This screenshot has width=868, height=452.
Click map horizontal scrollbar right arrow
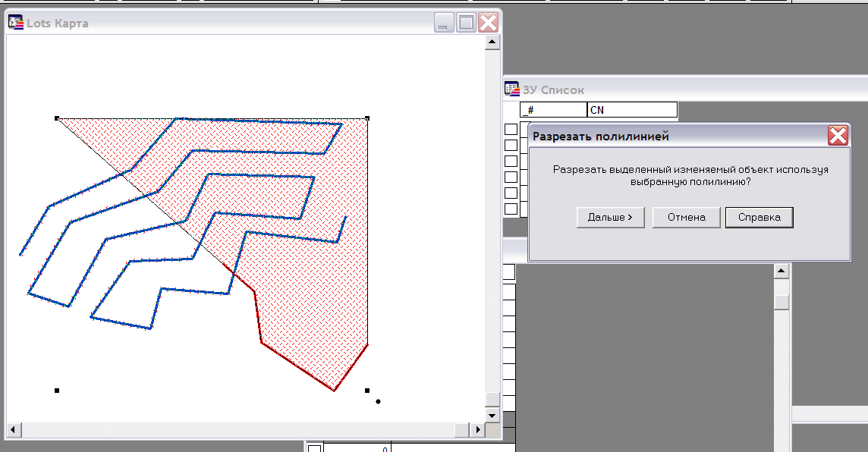pyautogui.click(x=477, y=429)
